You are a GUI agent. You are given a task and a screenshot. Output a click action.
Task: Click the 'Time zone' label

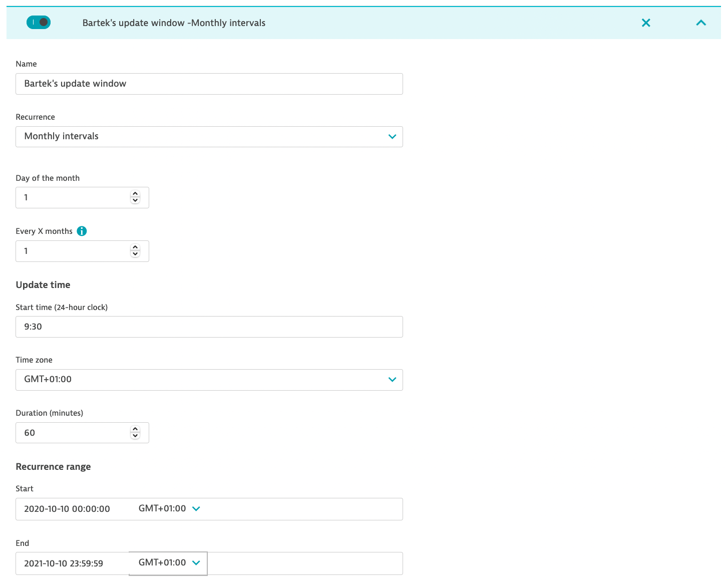pos(34,360)
